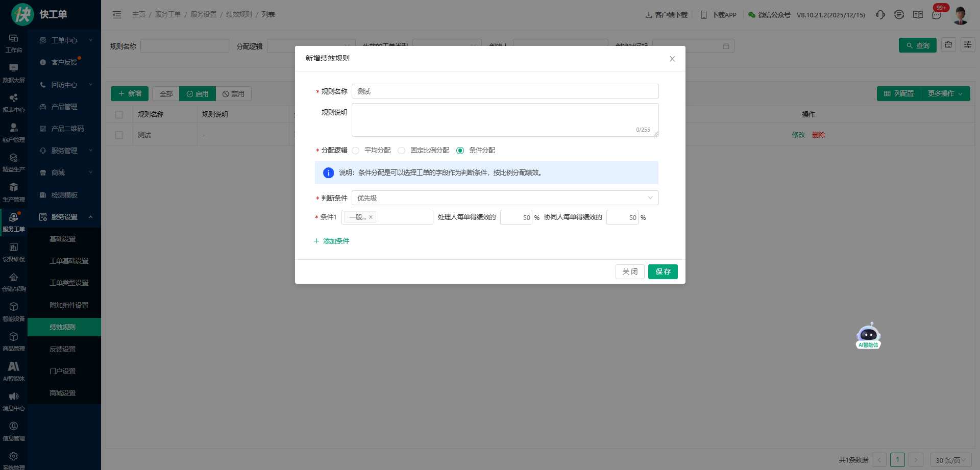This screenshot has height=470, width=980.
Task: Click the 处理人 percentage input field
Action: coord(516,217)
